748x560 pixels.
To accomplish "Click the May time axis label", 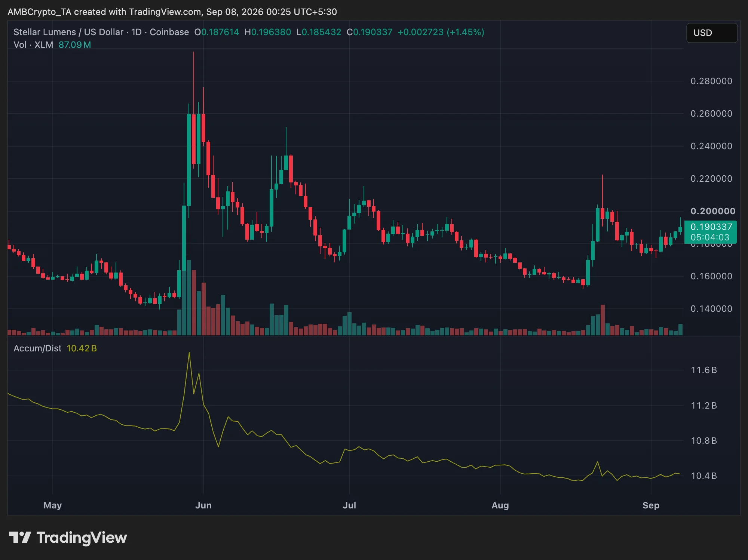I will (x=53, y=505).
